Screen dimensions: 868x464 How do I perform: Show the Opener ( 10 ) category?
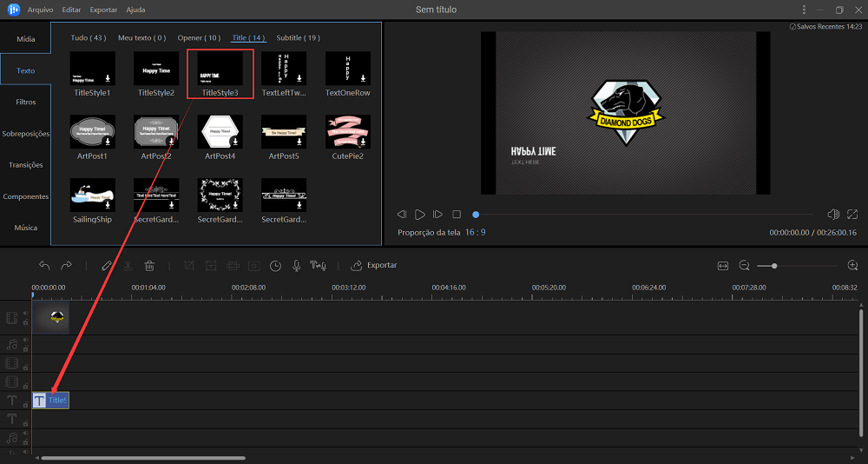click(x=200, y=37)
